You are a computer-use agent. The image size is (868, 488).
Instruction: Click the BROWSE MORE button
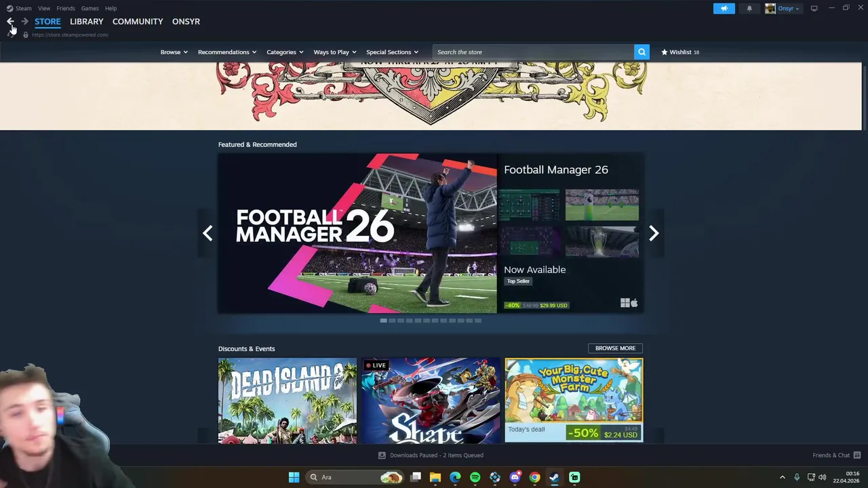(615, 348)
